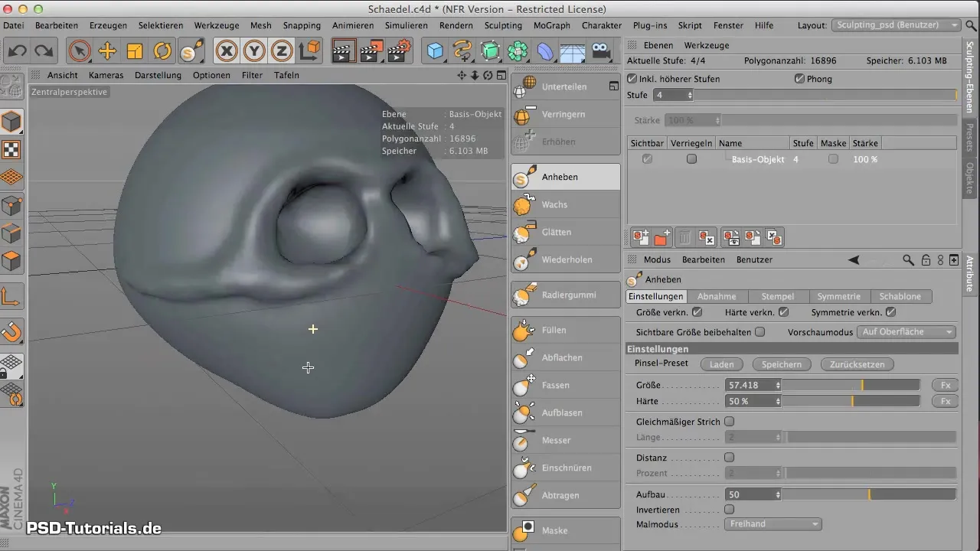
Task: Enable Gleichmäßiger Strich checkbox
Action: 729,422
